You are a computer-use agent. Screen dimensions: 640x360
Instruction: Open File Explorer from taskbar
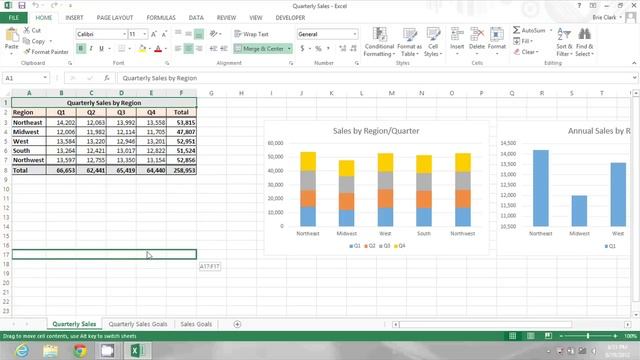point(51,351)
